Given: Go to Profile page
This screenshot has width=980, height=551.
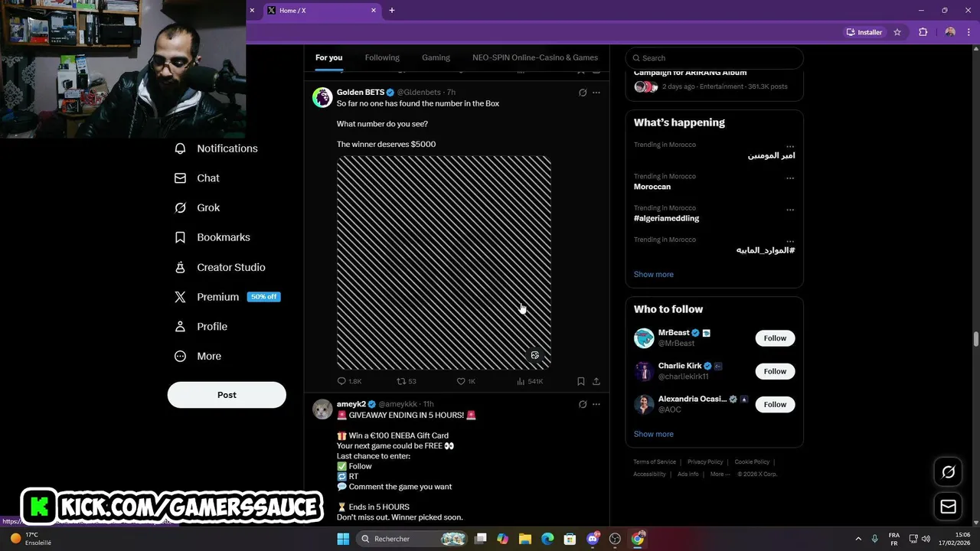Looking at the screenshot, I should pos(201,327).
